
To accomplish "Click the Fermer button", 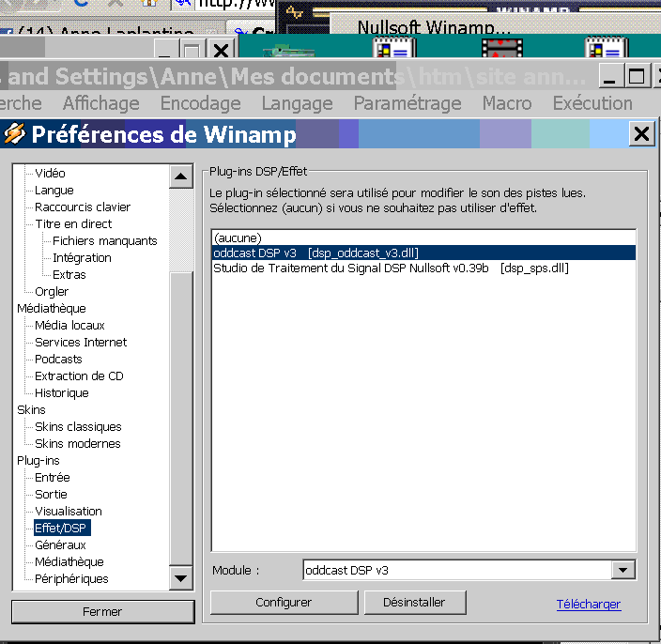I will (x=102, y=611).
